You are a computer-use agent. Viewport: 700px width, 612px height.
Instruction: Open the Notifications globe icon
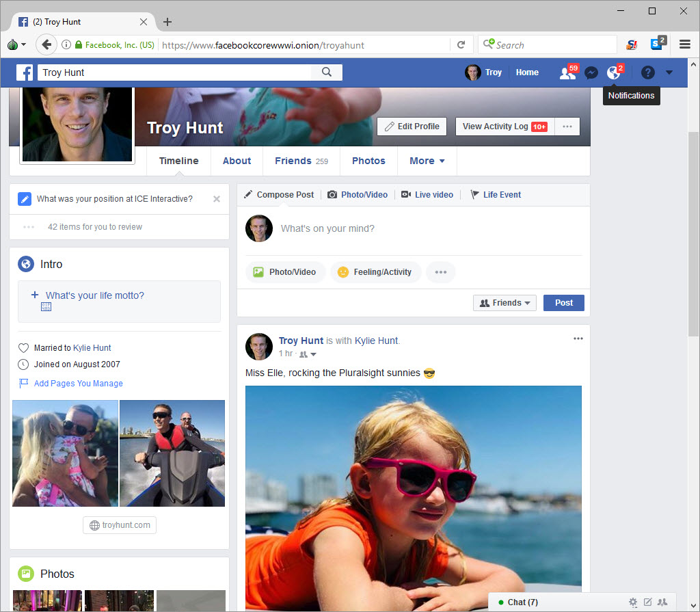click(x=613, y=72)
